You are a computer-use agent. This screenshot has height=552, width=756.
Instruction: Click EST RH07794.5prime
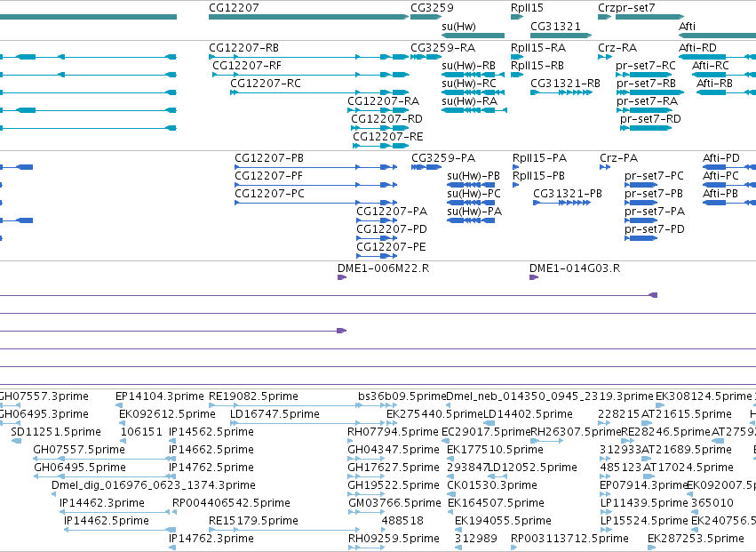point(393,432)
